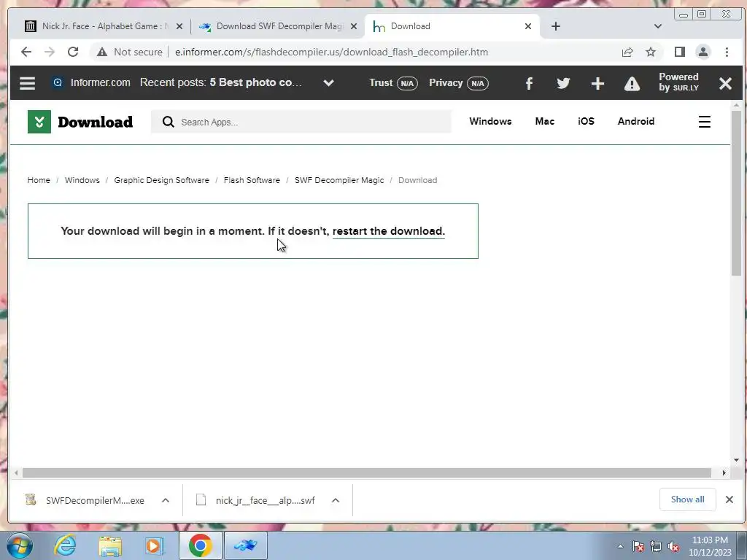Bookmark this tab with star icon
Image resolution: width=747 pixels, height=560 pixels.
coord(650,52)
